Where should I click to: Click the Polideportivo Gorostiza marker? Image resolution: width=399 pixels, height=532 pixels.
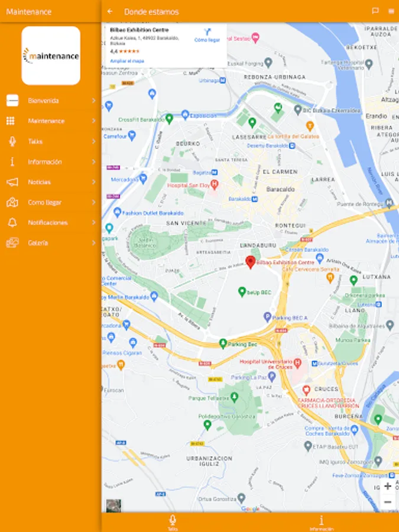pyautogui.click(x=207, y=424)
